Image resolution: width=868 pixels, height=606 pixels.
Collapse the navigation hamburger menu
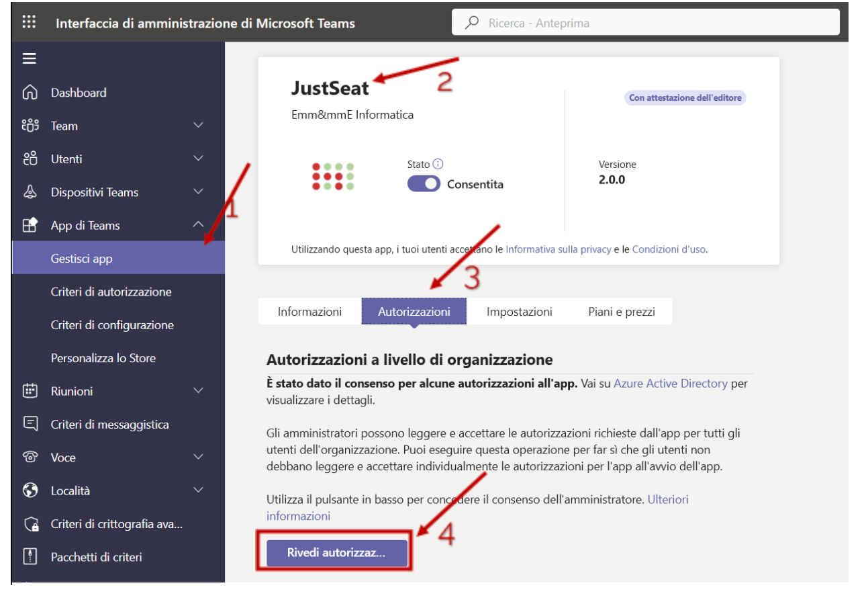click(29, 58)
